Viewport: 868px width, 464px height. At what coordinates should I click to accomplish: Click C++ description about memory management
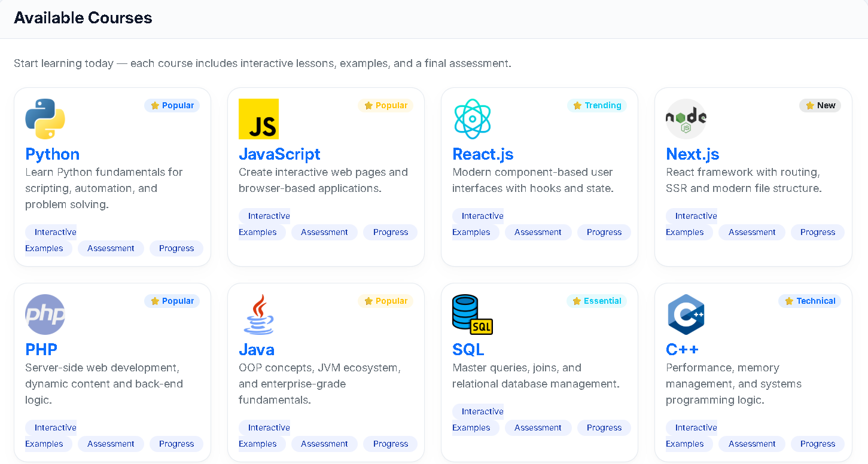pos(733,384)
